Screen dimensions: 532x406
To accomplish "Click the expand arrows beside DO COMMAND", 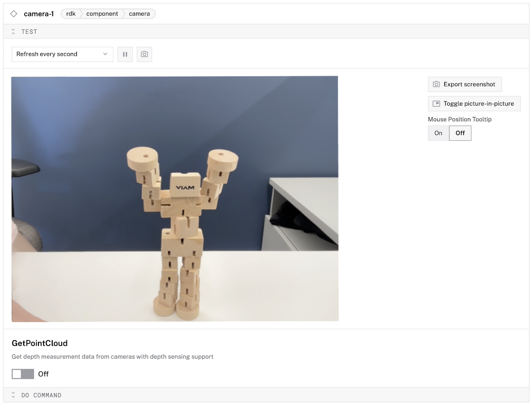I will pos(13,395).
